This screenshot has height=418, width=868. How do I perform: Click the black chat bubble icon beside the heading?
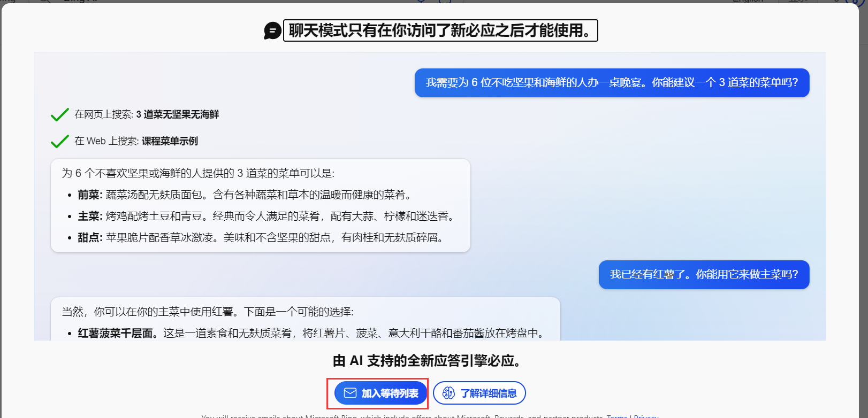point(272,30)
